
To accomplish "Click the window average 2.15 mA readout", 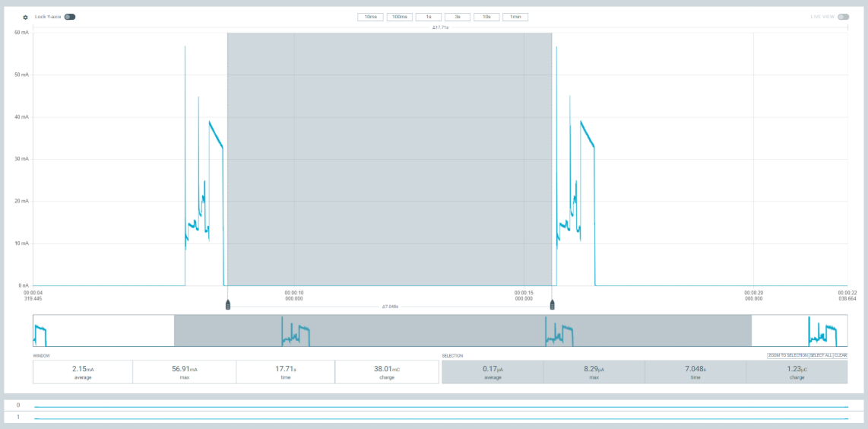I will pos(83,371).
